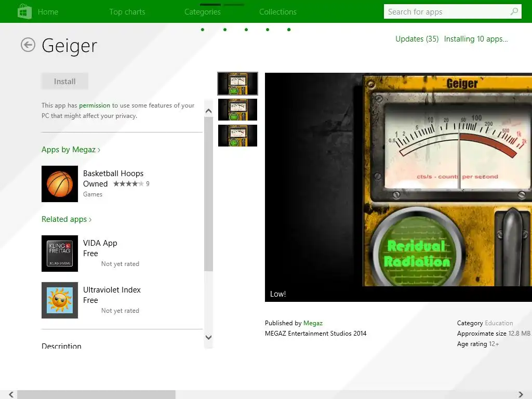The width and height of the screenshot is (532, 399).
Task: Open the permission link
Action: click(95, 105)
